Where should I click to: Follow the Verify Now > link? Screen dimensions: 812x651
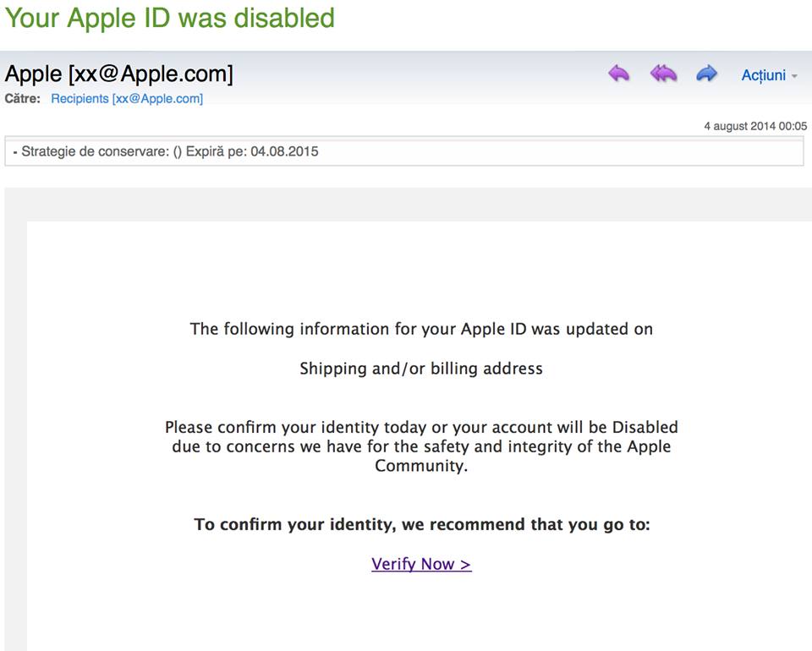[x=421, y=564]
